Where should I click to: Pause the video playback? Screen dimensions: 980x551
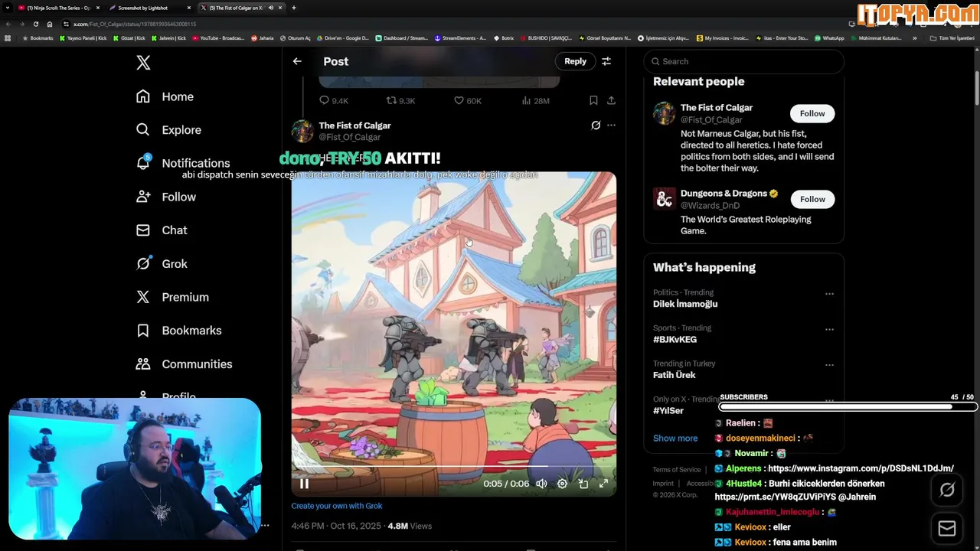tap(304, 484)
